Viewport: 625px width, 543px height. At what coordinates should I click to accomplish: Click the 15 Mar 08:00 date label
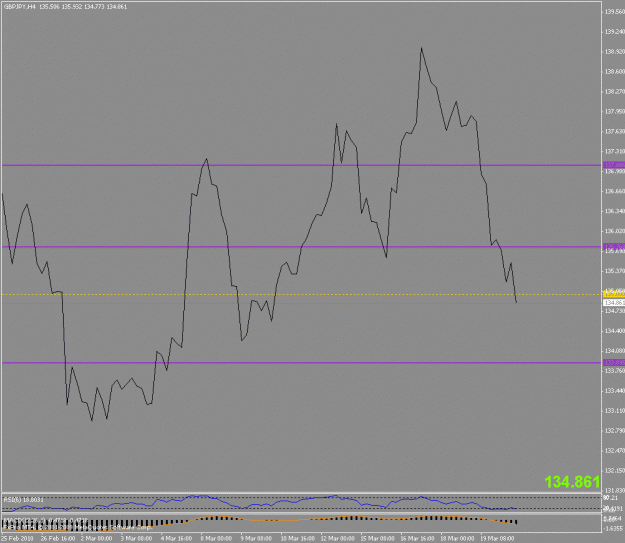[x=377, y=538]
